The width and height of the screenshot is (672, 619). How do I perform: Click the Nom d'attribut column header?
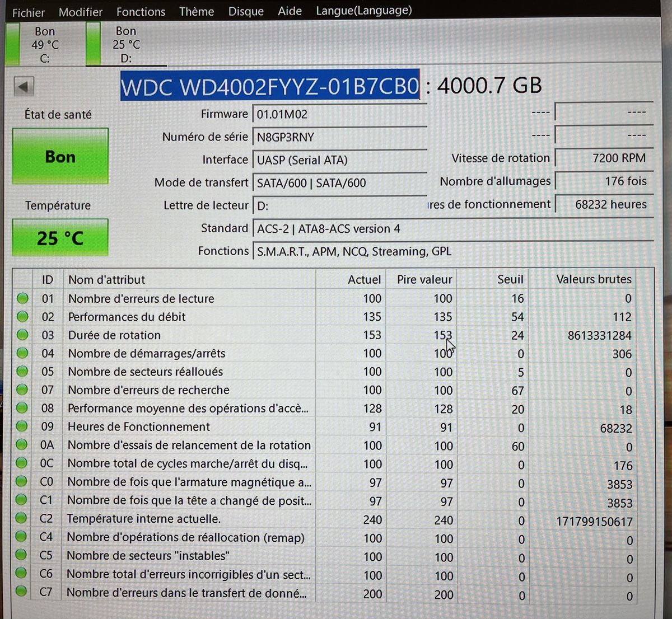[189, 279]
